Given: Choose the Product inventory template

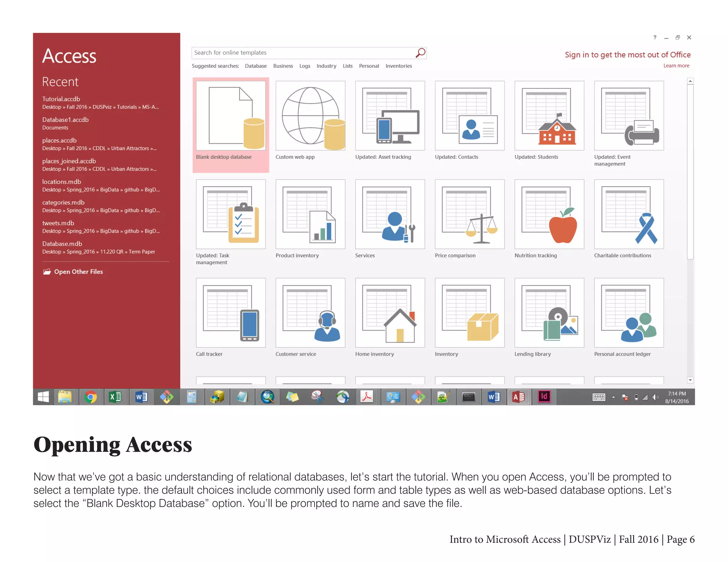Looking at the screenshot, I should [310, 219].
